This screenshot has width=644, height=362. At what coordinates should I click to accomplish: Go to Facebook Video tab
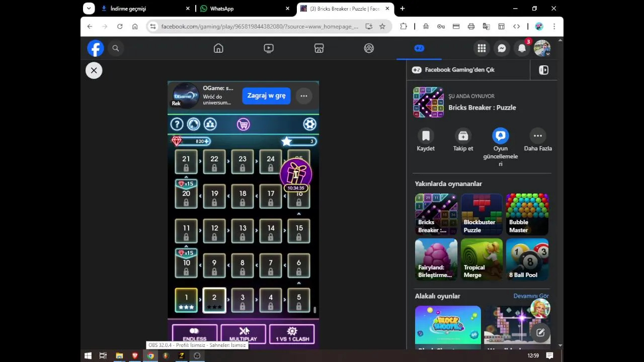[269, 48]
